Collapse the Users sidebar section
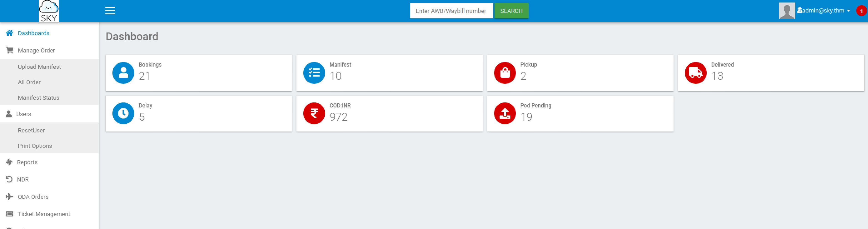Screen dimensions: 868x229 coord(24,114)
